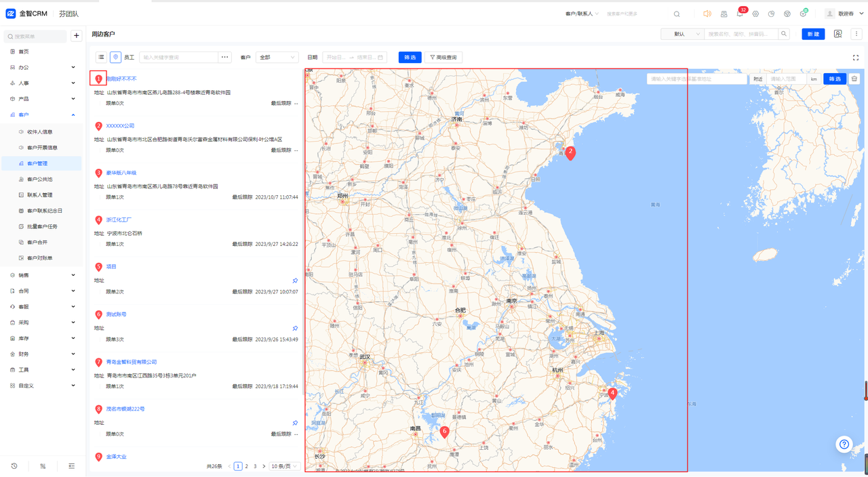Open customer link 青岛金智科贸有限公司
868x477 pixels.
tap(132, 362)
